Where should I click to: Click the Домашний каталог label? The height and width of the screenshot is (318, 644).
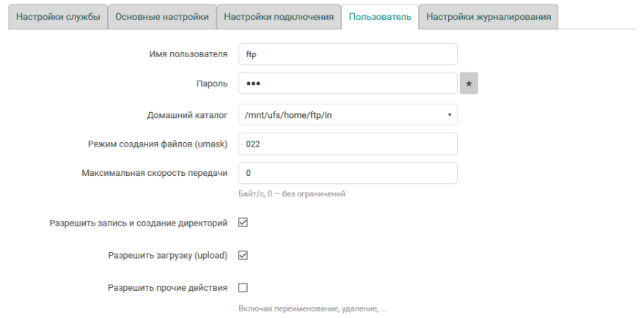tap(187, 115)
